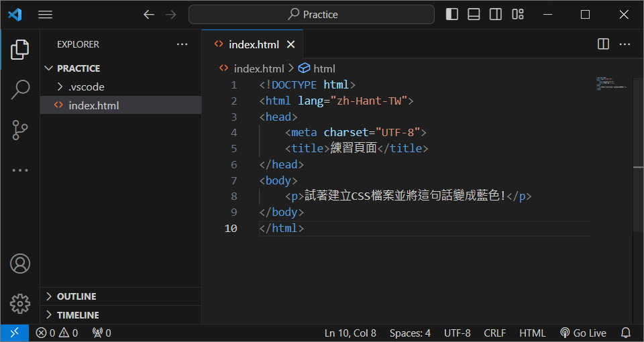Open the Manage gear settings
This screenshot has width=644, height=342.
20,303
